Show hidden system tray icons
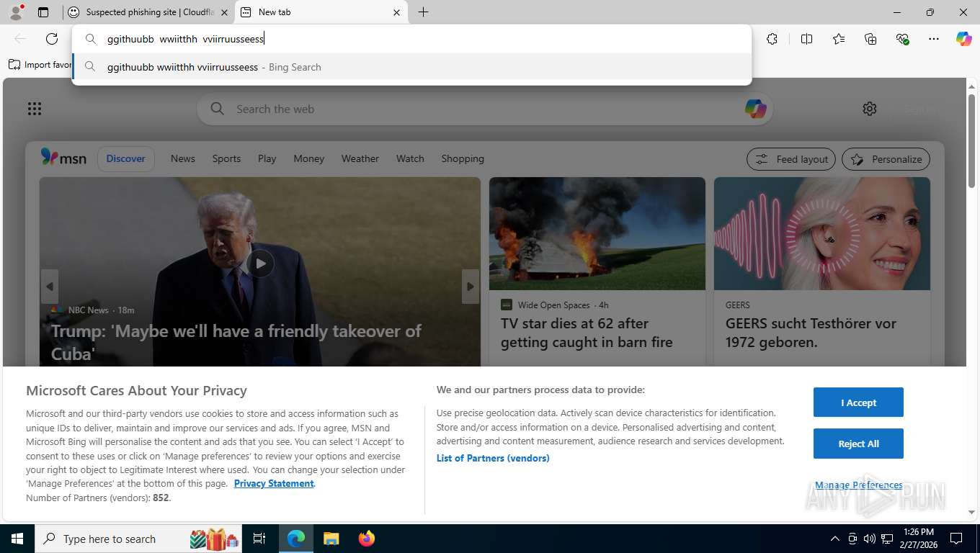Screen dimensions: 980x553 (835, 539)
